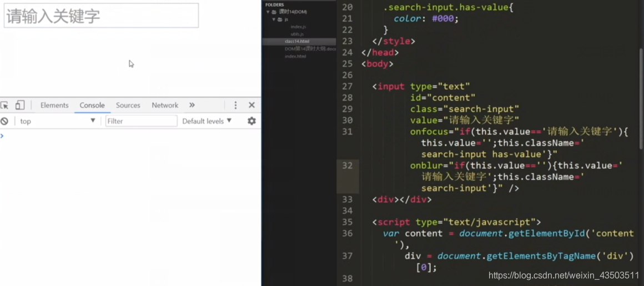644x286 pixels.
Task: Click getElementsByTagName in the code
Action: 541,256
